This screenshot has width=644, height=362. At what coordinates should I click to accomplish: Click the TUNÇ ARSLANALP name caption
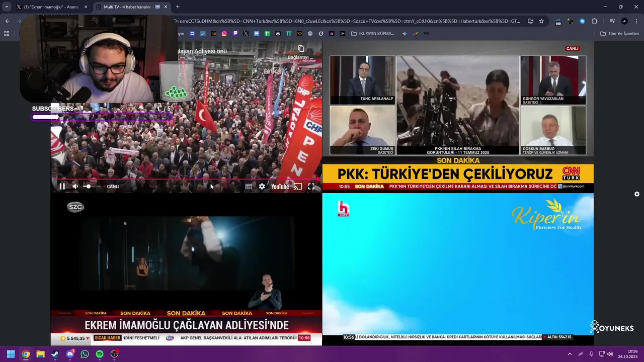coord(376,99)
